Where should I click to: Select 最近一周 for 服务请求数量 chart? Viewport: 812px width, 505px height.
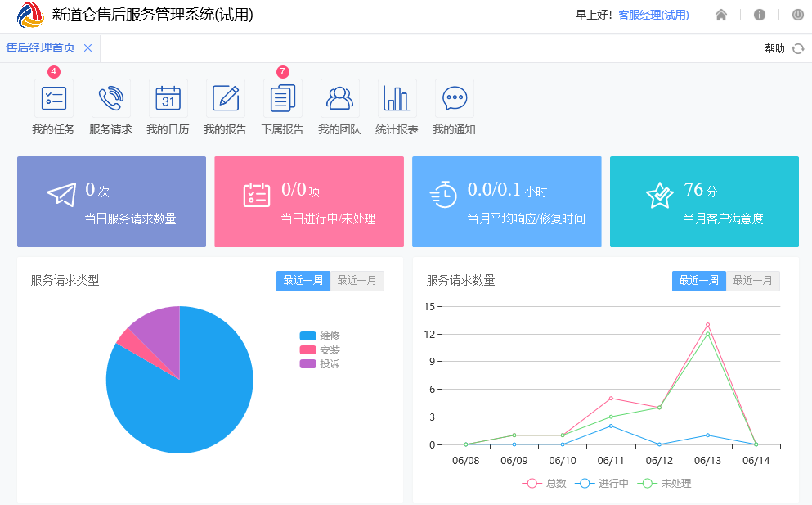(x=698, y=281)
